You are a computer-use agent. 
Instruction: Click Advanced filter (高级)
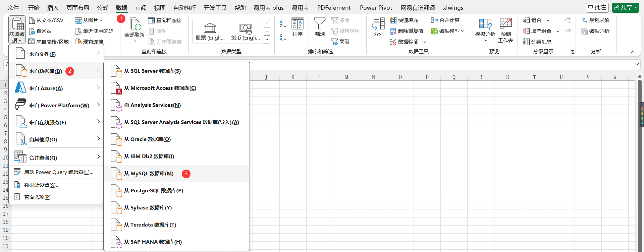pos(340,42)
